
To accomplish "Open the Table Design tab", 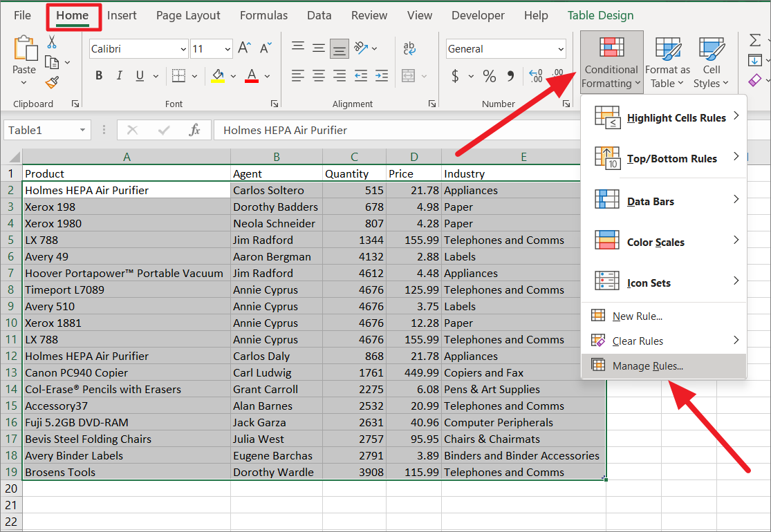I will [x=600, y=16].
